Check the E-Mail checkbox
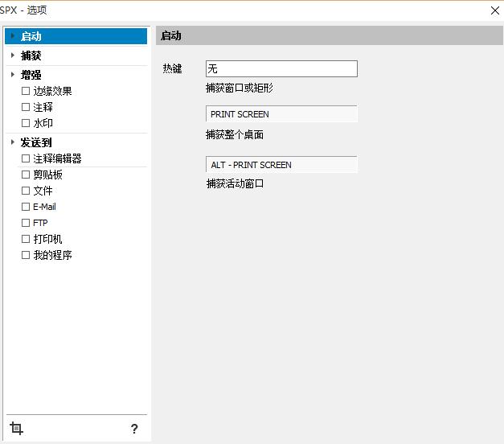The image size is (504, 444). (x=26, y=207)
